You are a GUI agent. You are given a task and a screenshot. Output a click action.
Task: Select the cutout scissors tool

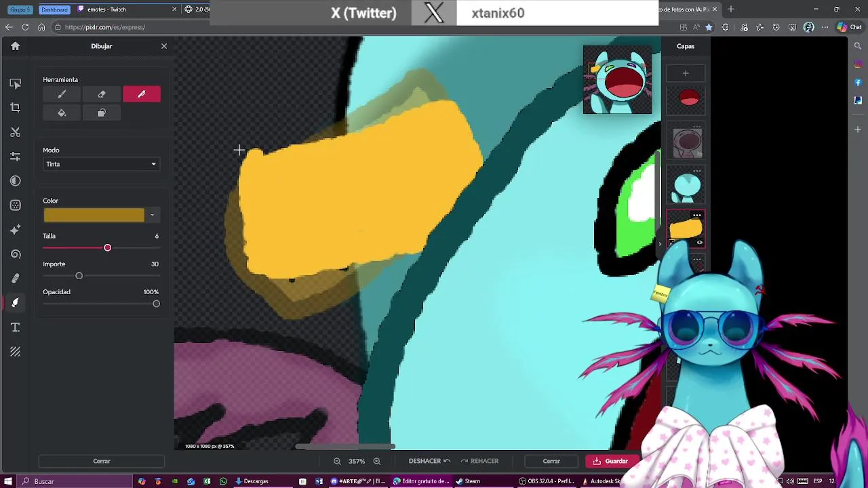[15, 132]
